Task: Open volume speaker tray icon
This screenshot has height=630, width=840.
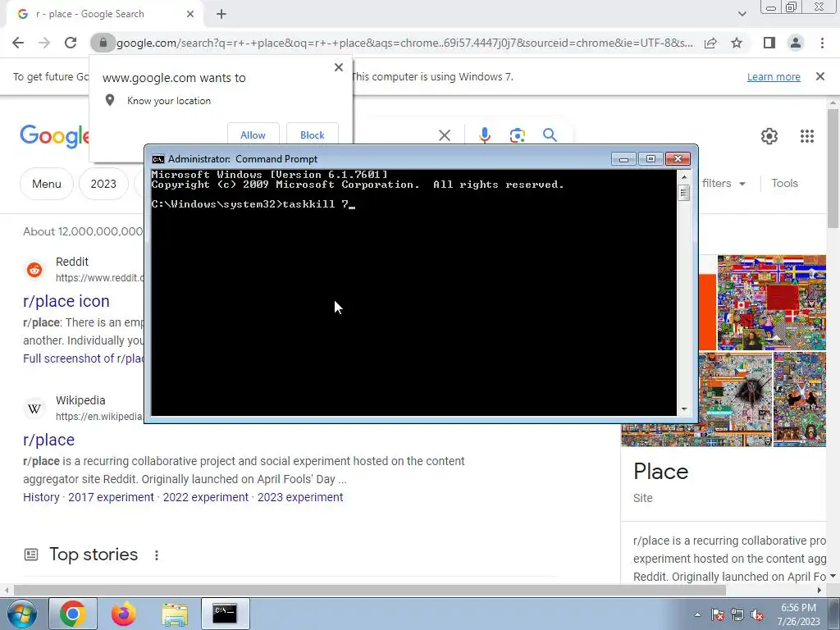Action: (757, 615)
